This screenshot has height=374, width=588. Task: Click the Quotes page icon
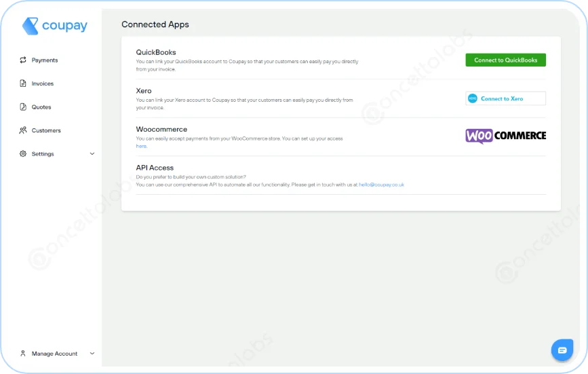[23, 107]
